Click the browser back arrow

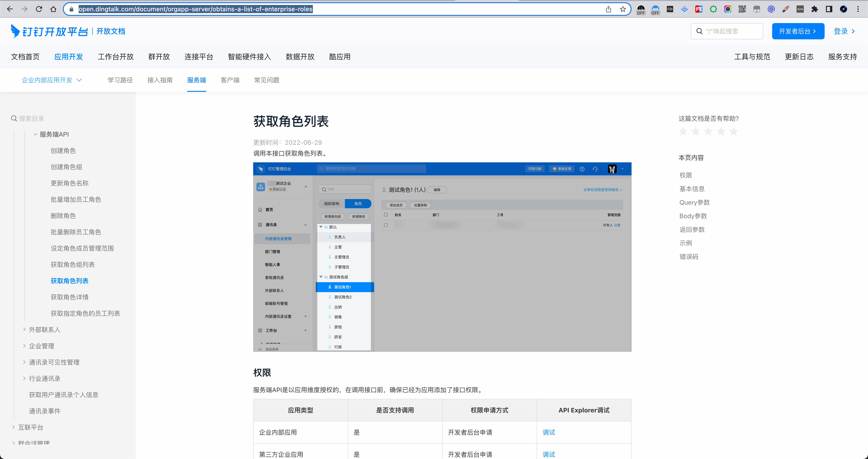(x=10, y=9)
